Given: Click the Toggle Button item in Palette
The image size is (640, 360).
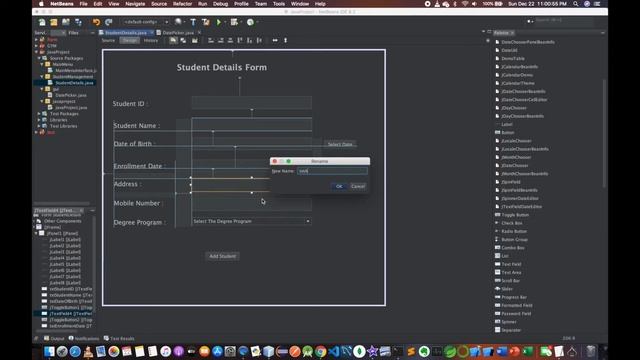Looking at the screenshot, I should pyautogui.click(x=515, y=215).
